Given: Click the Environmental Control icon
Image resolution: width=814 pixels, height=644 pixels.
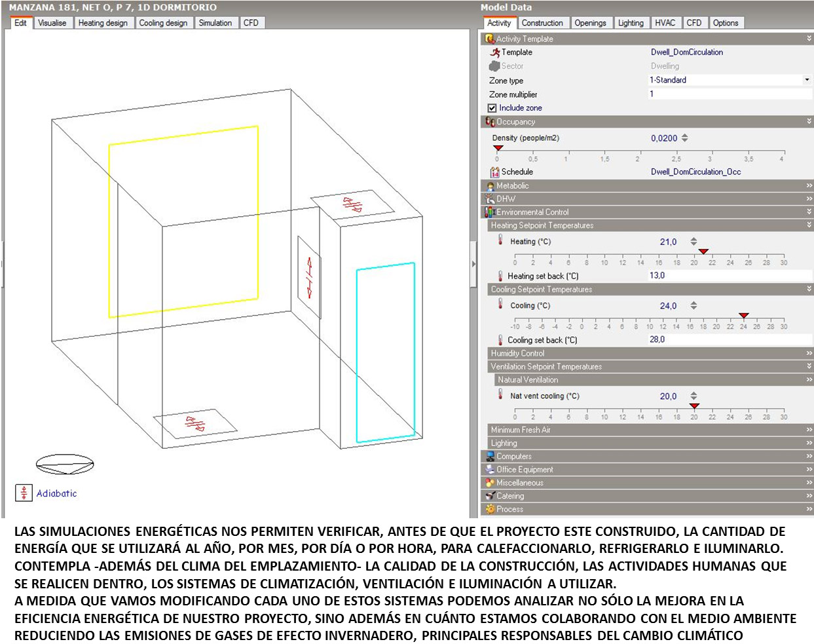Looking at the screenshot, I should tap(489, 212).
